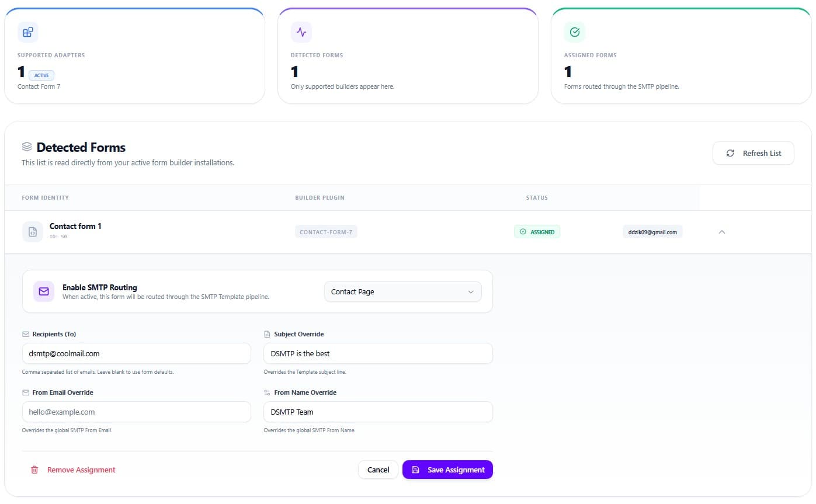Click the BUILDER PLUGIN column header
The height and width of the screenshot is (504, 816).
pyautogui.click(x=320, y=197)
